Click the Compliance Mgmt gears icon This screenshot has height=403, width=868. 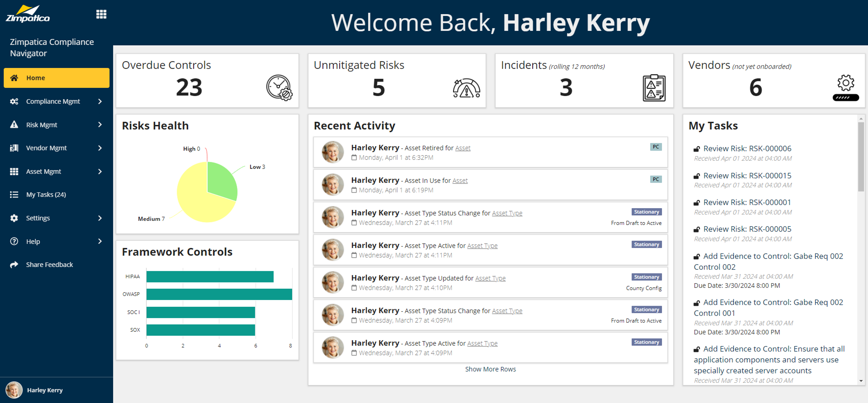[x=14, y=102]
